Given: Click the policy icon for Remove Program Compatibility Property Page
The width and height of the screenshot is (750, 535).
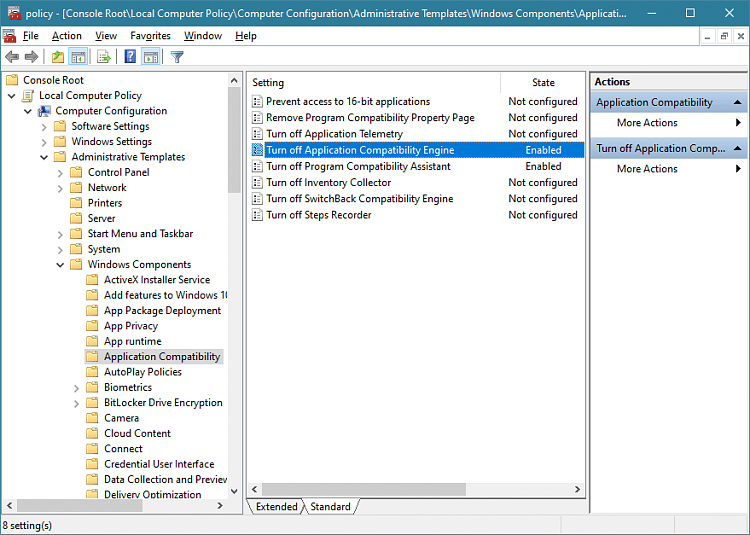Looking at the screenshot, I should 257,118.
